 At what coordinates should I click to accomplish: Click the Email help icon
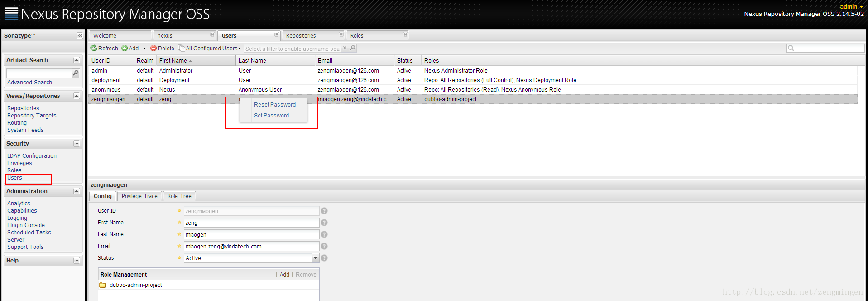(x=324, y=246)
